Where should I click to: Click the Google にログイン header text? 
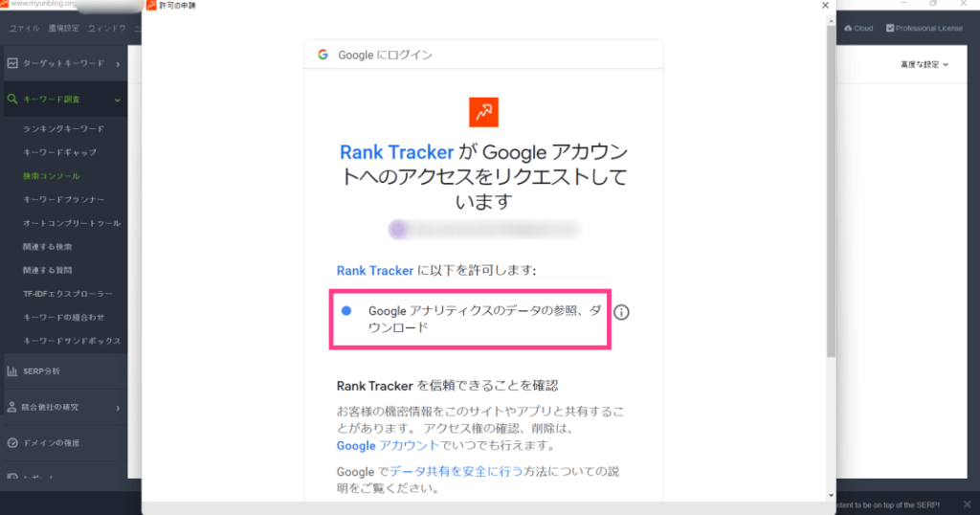[x=385, y=55]
